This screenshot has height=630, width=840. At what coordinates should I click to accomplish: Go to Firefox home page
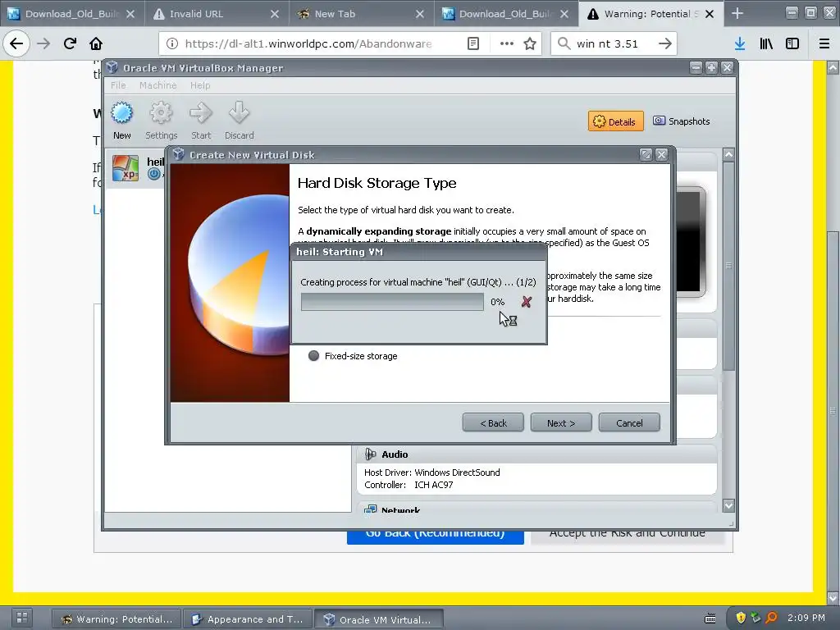point(96,43)
